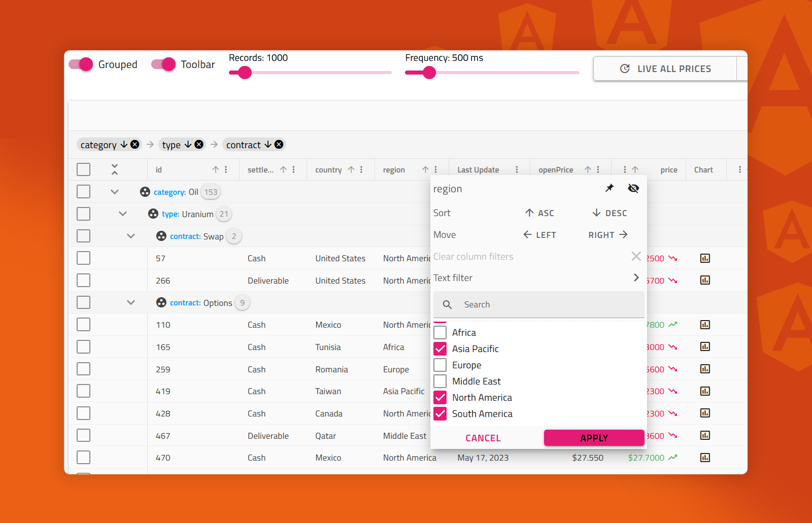Image resolution: width=812 pixels, height=523 pixels.
Task: Uncheck the Asia Pacific filter option
Action: [x=440, y=349]
